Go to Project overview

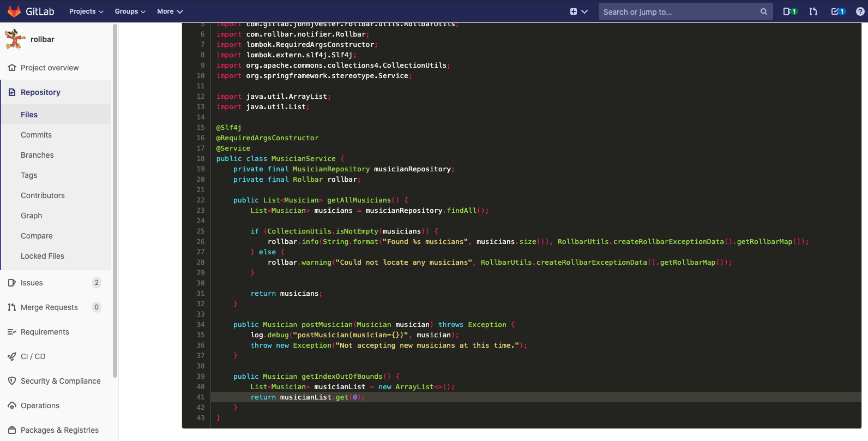(x=50, y=68)
